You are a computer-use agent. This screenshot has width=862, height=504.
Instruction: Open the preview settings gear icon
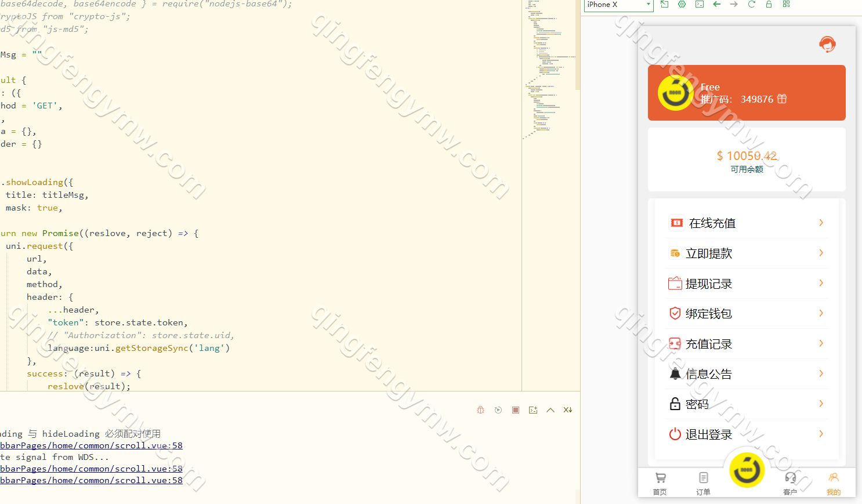click(682, 4)
